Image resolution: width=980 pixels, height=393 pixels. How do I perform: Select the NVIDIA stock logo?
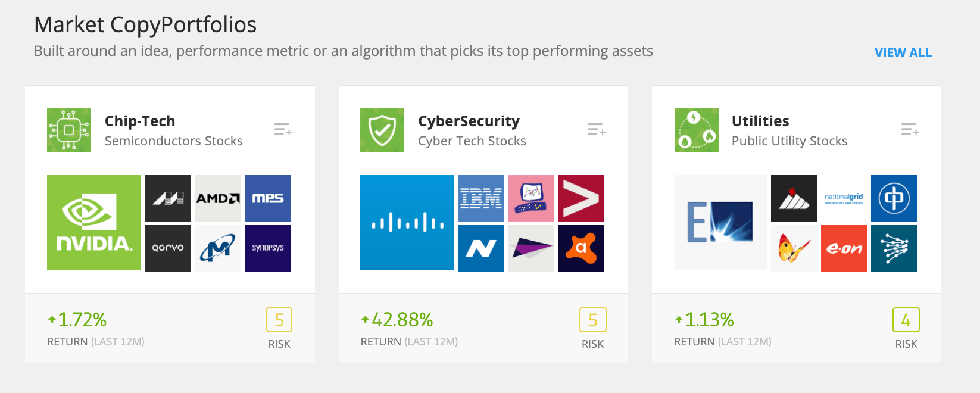93,222
